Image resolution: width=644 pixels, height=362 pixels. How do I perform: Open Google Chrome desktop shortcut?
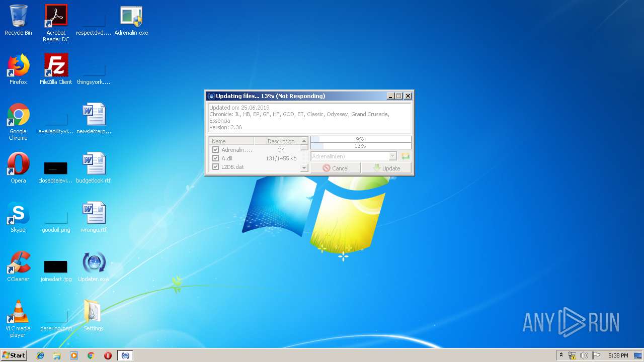pos(18,122)
